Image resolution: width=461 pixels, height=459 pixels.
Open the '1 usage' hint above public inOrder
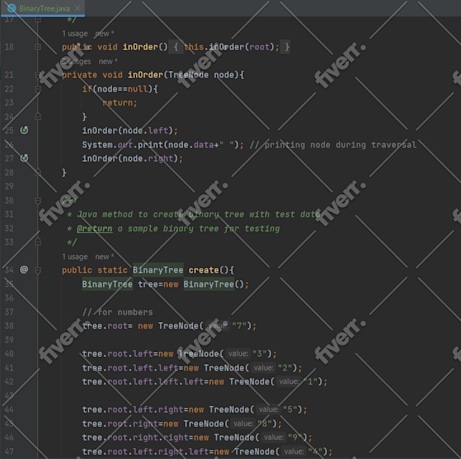75,34
